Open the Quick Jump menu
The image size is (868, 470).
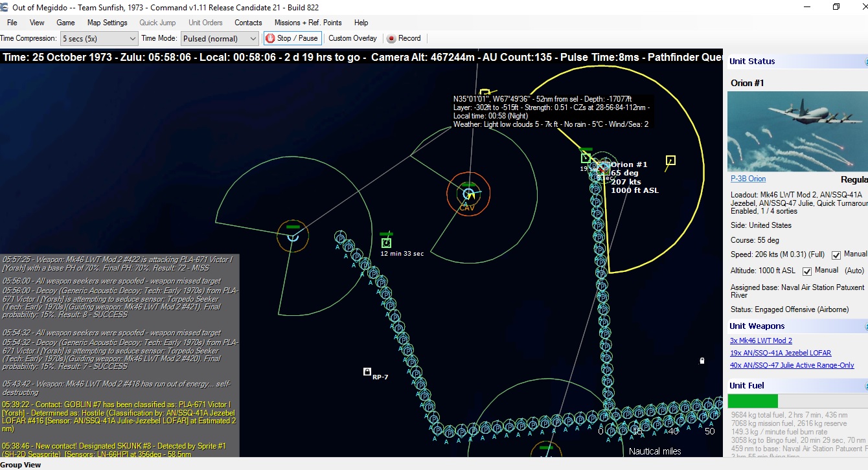(x=157, y=23)
